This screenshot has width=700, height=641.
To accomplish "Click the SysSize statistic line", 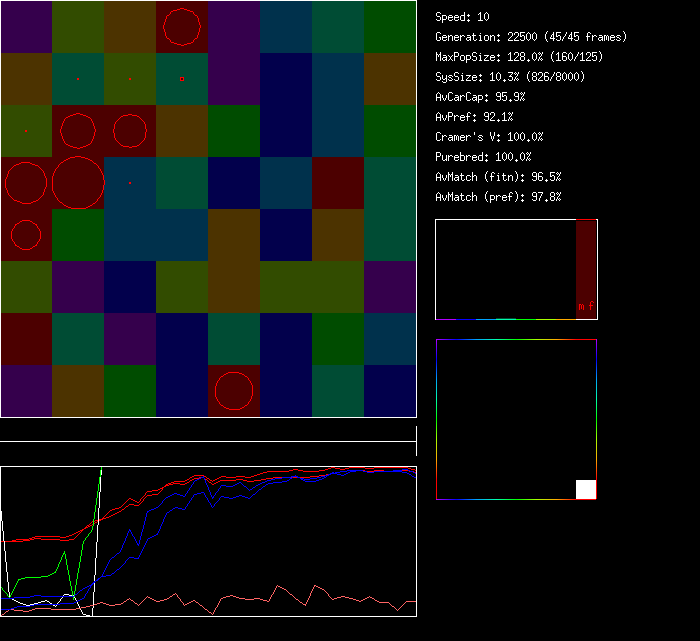I will 510,77.
